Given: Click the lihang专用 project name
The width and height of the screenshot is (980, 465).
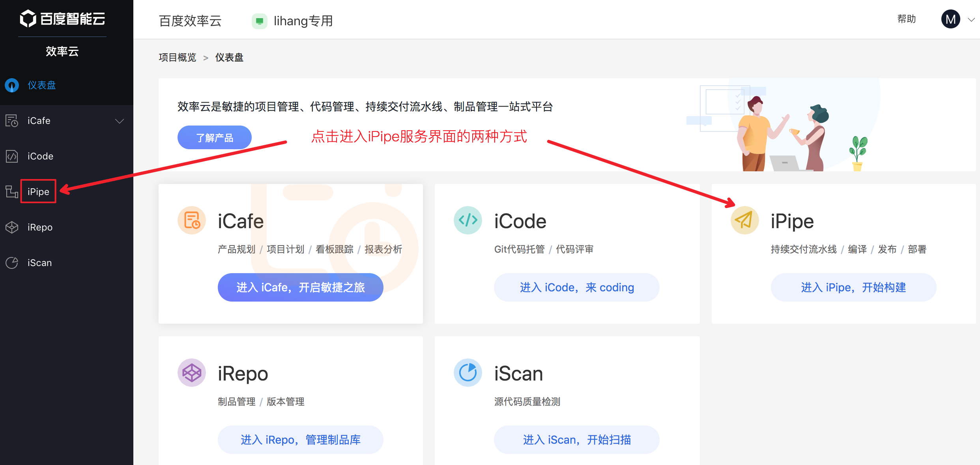Looking at the screenshot, I should [x=303, y=21].
